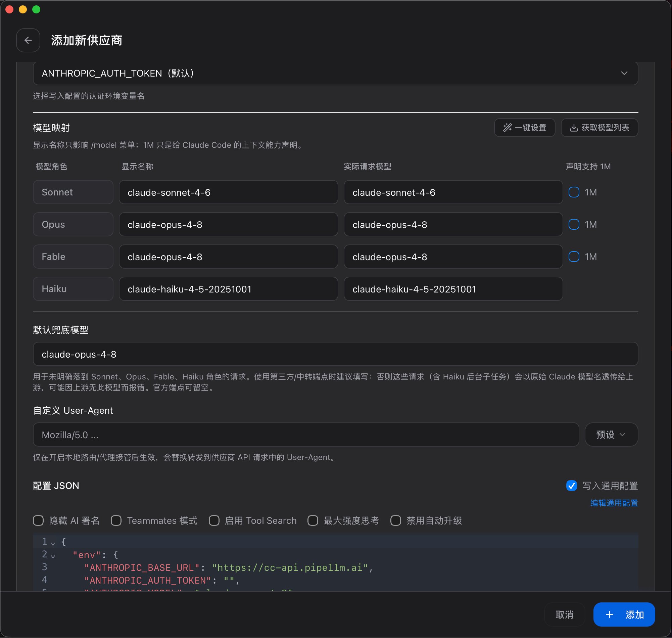Click 取消 to cancel
Screen dimensions: 672x638
click(x=564, y=614)
